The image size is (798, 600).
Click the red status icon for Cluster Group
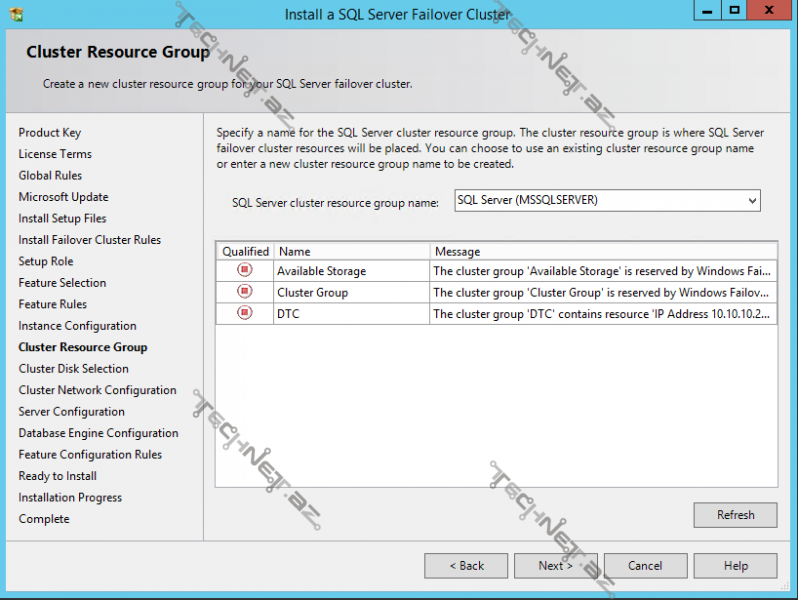[x=244, y=292]
